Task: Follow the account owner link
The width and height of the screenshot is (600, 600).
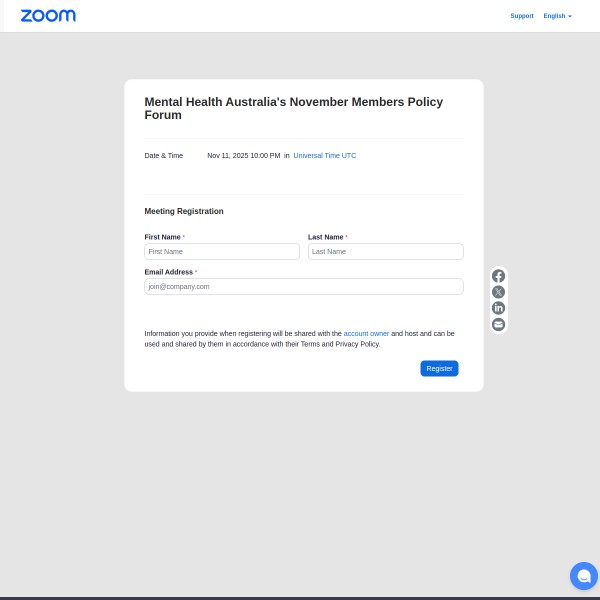Action: [366, 333]
